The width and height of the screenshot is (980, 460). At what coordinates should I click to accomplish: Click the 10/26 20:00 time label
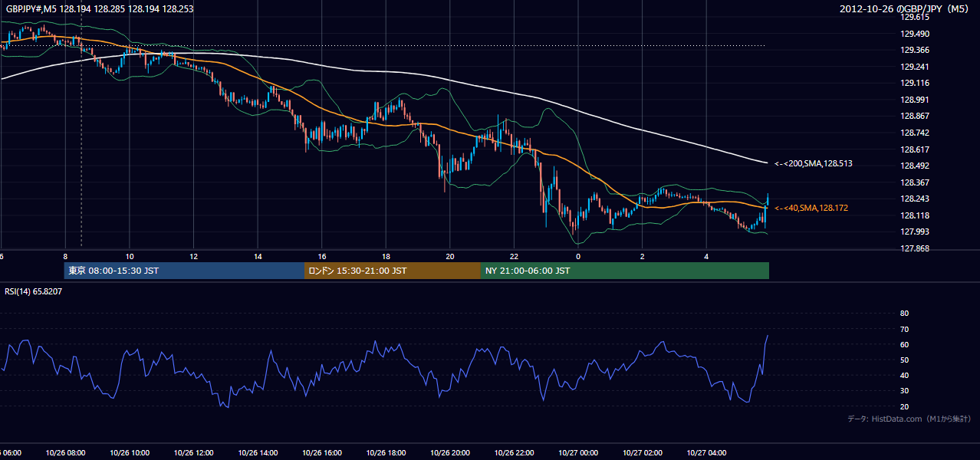(450, 453)
